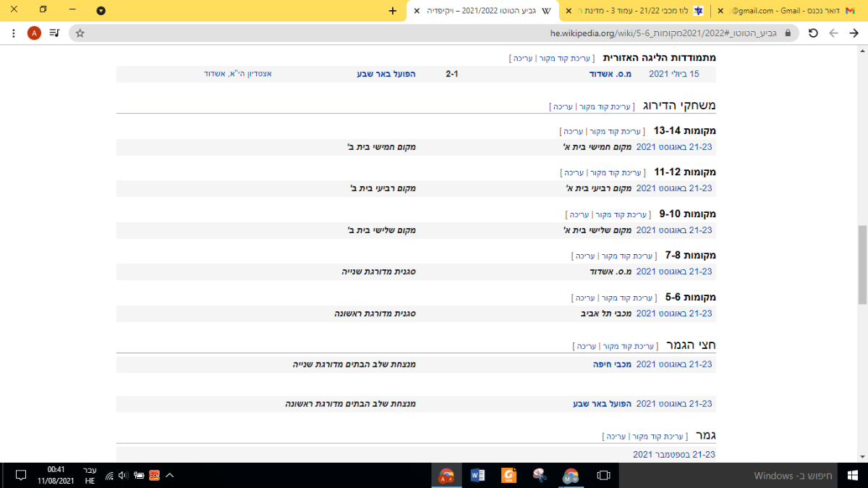The image size is (868, 488).
Task: Click עריכת קוד מקור beside מקומות 13-14
Action: [615, 132]
